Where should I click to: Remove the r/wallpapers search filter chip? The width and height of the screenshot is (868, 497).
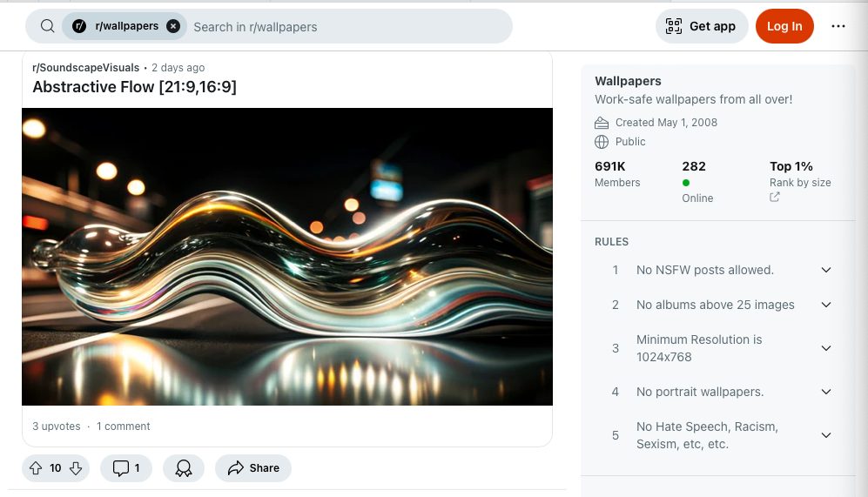173,26
